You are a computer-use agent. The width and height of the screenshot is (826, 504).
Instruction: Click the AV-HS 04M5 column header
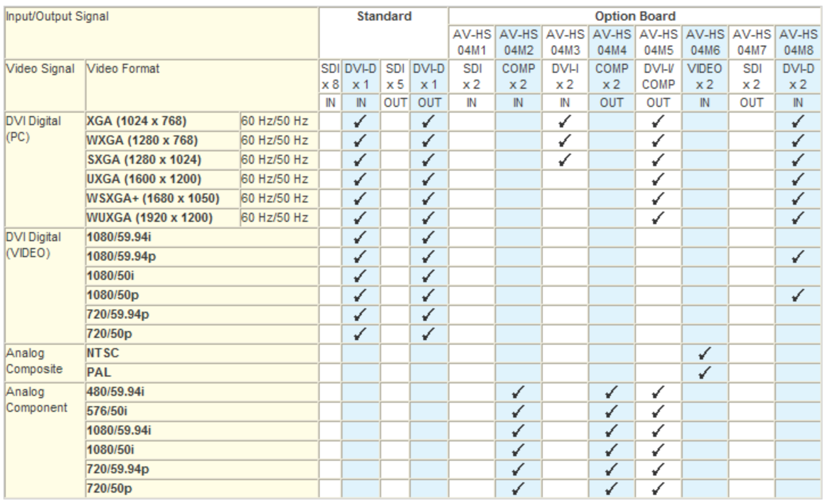658,42
